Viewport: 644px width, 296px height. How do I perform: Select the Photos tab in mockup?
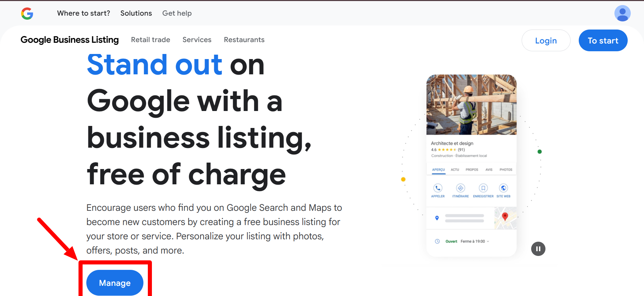[x=506, y=170]
